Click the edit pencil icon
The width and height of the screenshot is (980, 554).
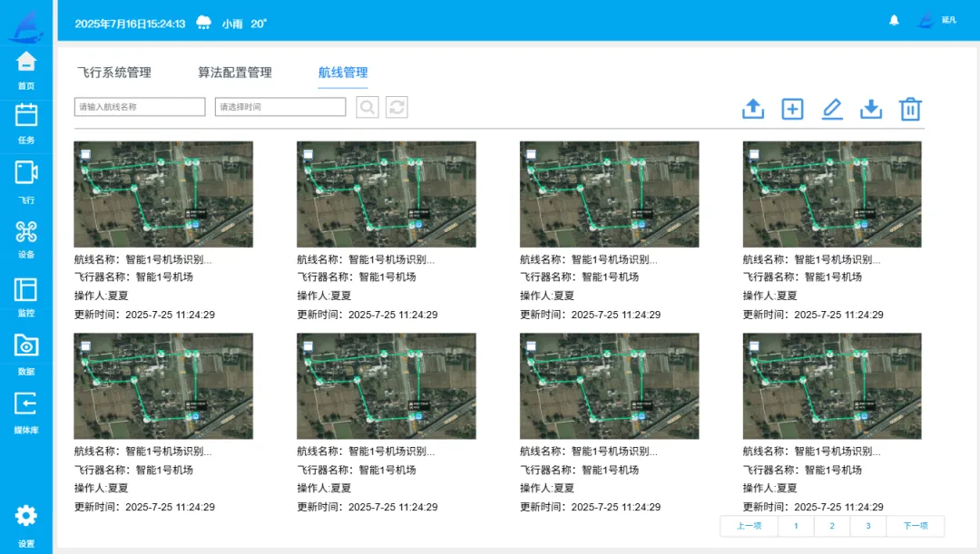click(832, 109)
